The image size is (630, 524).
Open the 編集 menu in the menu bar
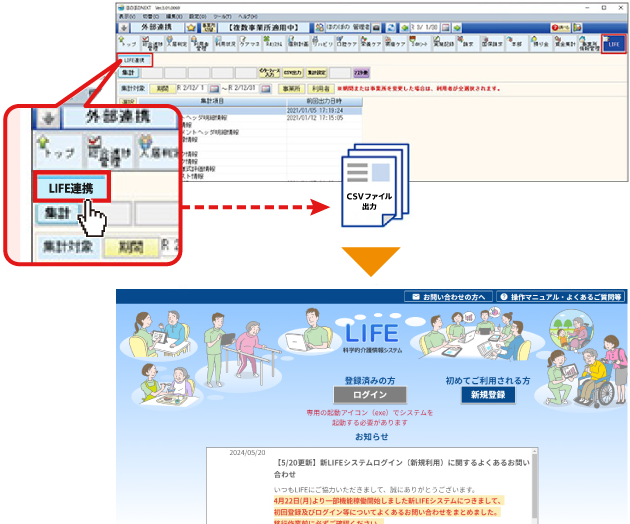[174, 16]
